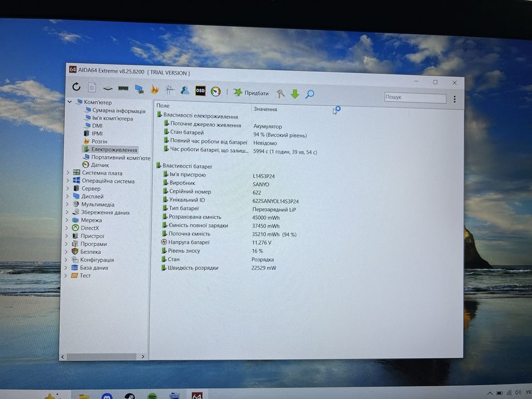Image resolution: width=532 pixels, height=399 pixels.
Task: Open the three-dot menu beside search
Action: (454, 99)
